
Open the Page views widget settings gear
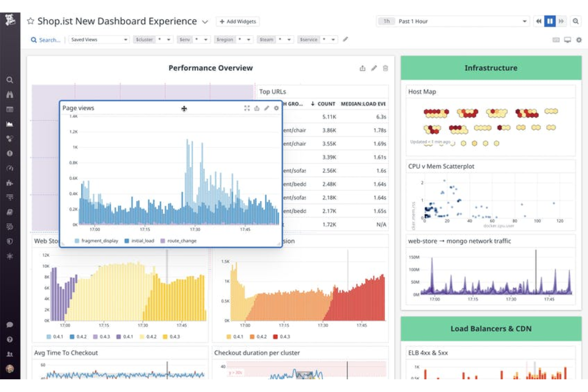click(x=276, y=108)
